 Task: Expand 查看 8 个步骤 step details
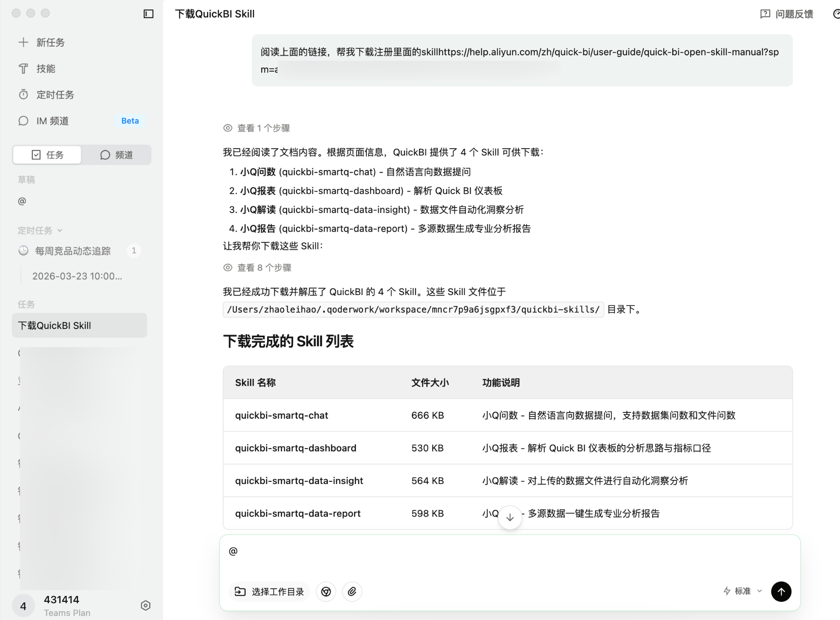coord(257,268)
